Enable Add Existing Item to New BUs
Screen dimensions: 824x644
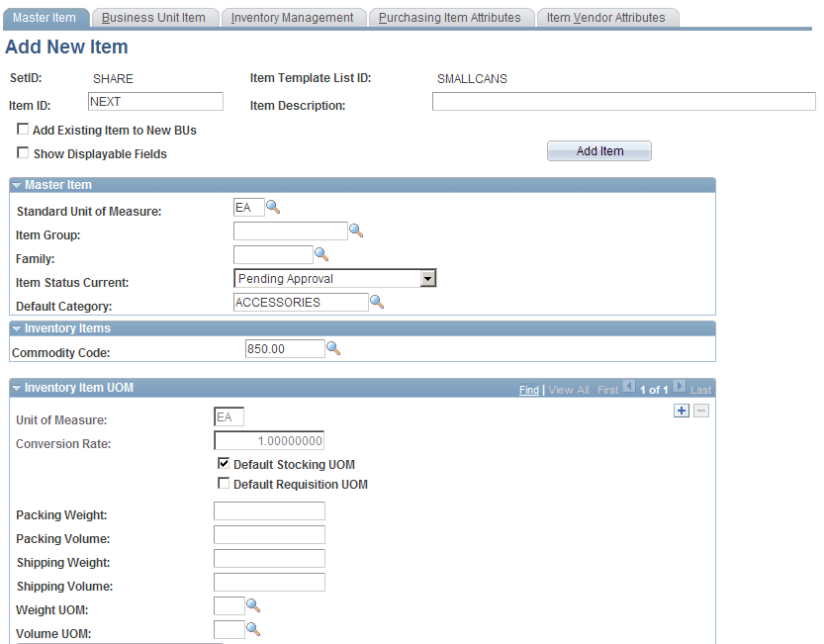point(23,130)
